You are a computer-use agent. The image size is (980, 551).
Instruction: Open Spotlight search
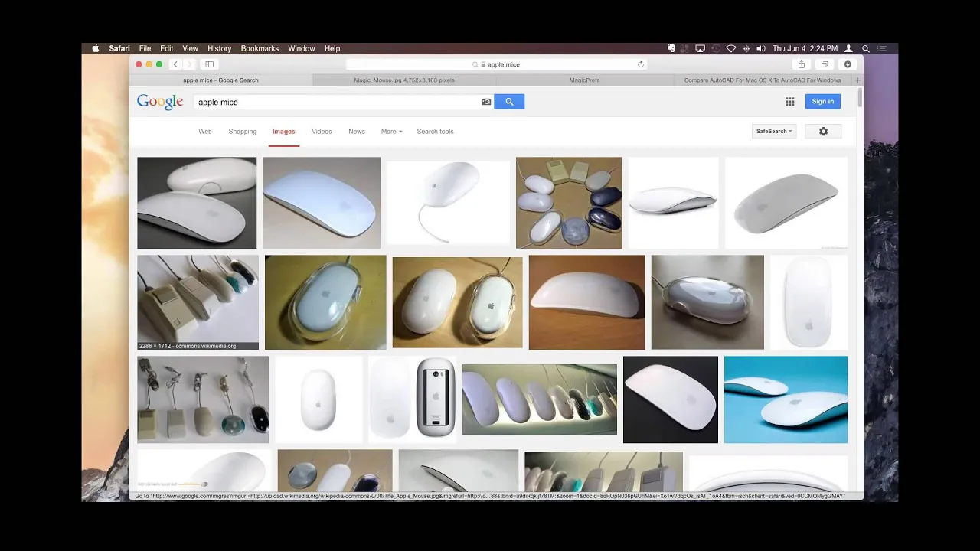coord(866,48)
